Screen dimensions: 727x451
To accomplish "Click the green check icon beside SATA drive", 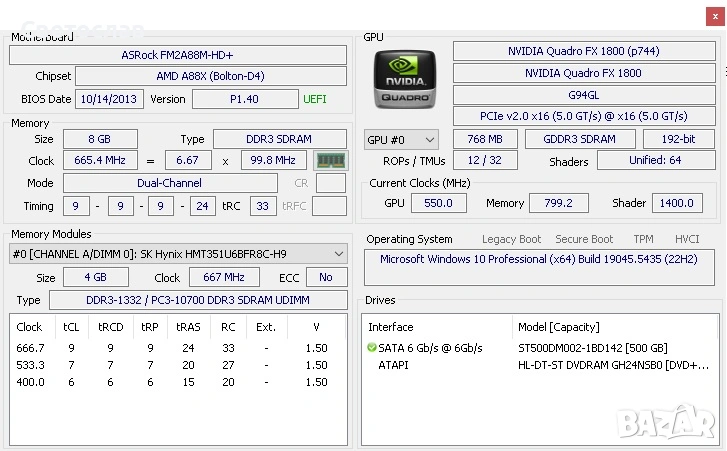I will coord(372,348).
